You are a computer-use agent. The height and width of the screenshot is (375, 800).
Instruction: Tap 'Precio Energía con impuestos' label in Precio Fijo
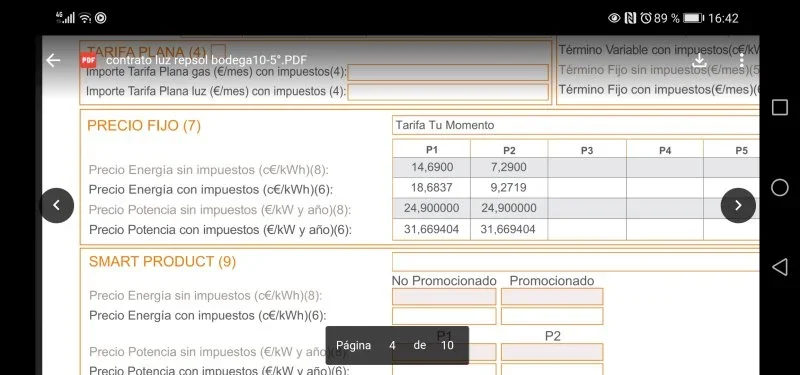(211, 190)
